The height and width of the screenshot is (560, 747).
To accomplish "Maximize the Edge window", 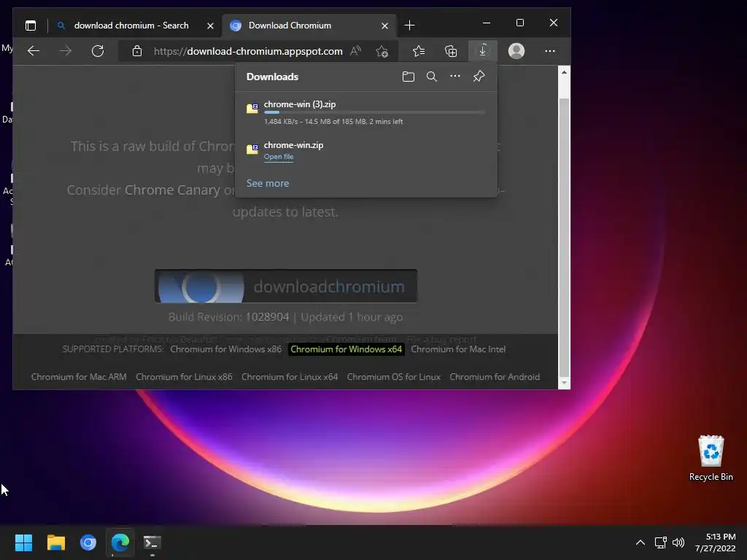I will (x=519, y=23).
